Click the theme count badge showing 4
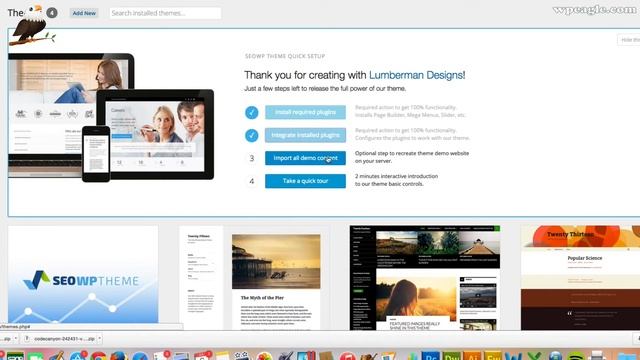This screenshot has width=640, height=360. (52, 13)
